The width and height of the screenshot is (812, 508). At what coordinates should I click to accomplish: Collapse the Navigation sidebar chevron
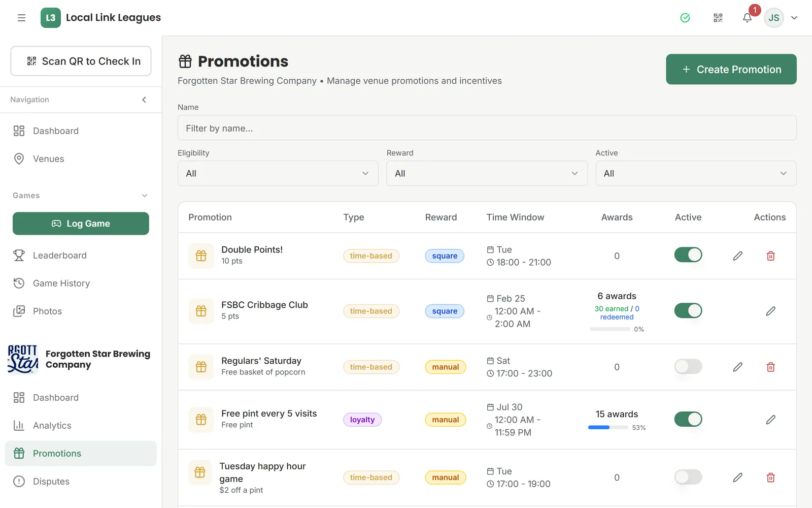[144, 100]
